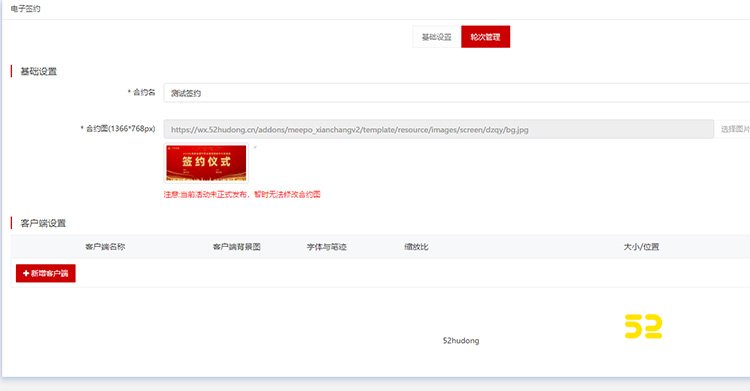This screenshot has width=750, height=391.
Task: Click the 合约图 URL field
Action: click(439, 129)
